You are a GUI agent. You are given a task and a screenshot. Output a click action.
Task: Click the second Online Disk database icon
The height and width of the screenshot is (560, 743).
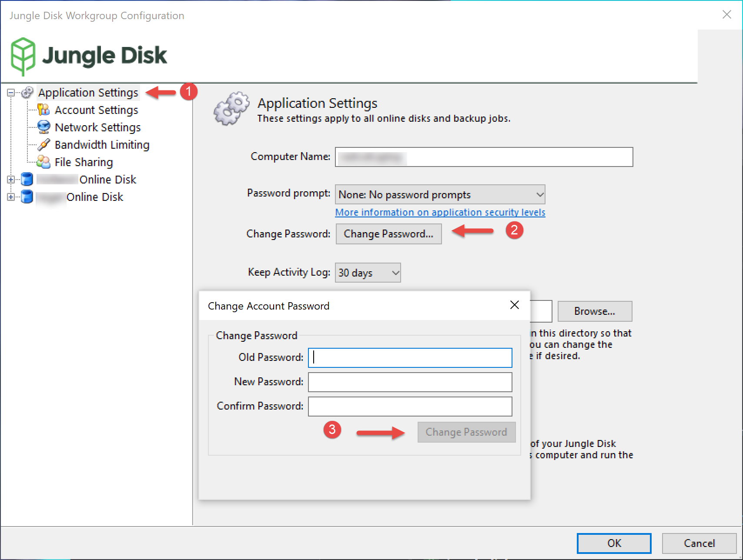[27, 197]
